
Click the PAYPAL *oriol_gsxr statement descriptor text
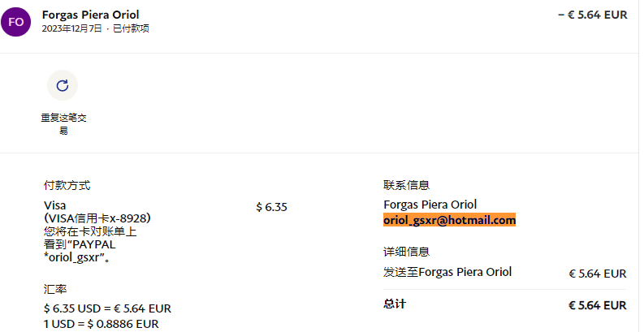pos(80,251)
